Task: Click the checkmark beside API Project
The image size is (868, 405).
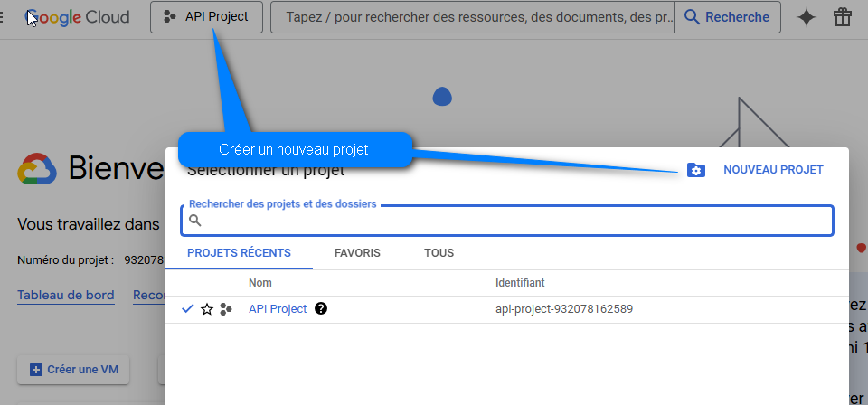Action: (x=188, y=309)
